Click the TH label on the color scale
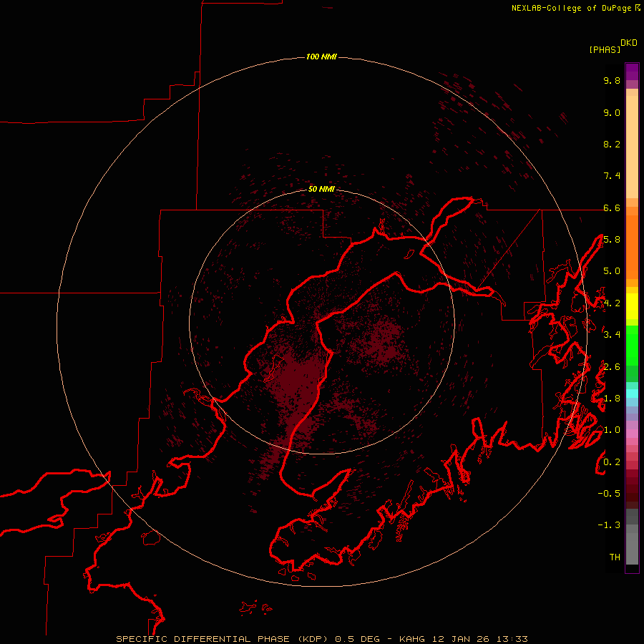Screen dimensions: 644x644 coord(615,557)
